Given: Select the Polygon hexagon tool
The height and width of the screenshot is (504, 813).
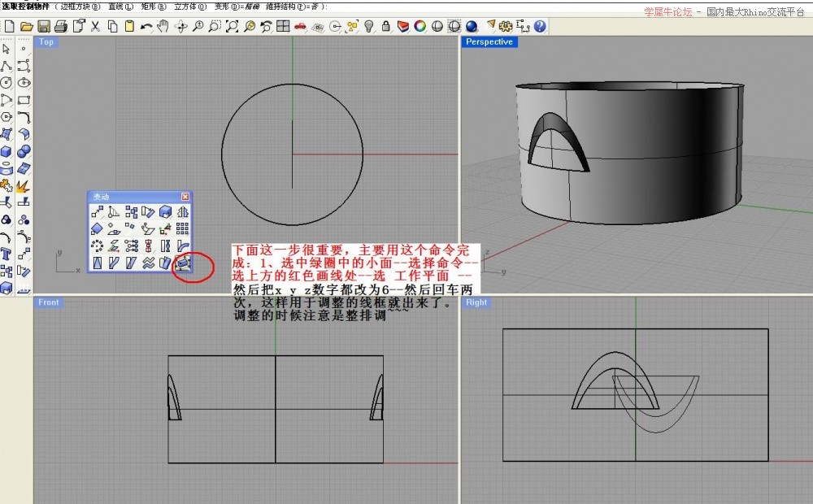Looking at the screenshot, I should [x=7, y=117].
